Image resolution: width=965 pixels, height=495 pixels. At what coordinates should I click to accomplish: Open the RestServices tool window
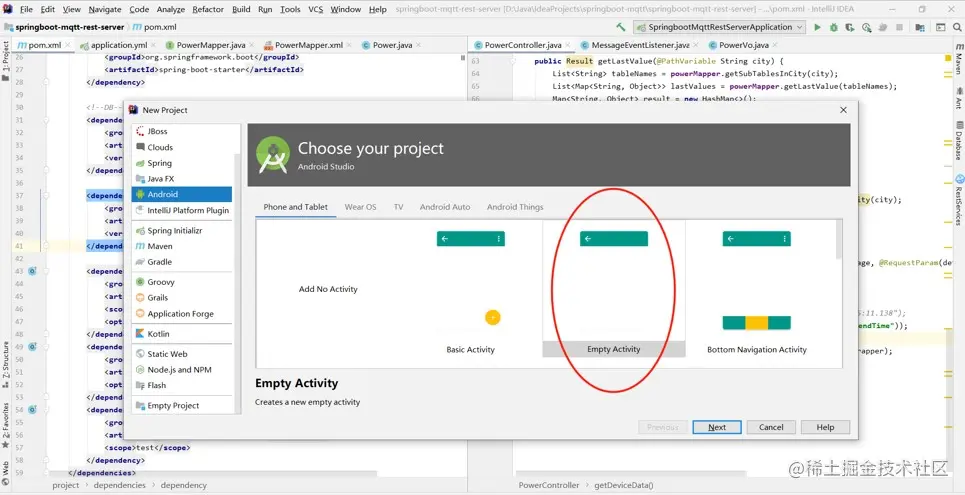958,201
